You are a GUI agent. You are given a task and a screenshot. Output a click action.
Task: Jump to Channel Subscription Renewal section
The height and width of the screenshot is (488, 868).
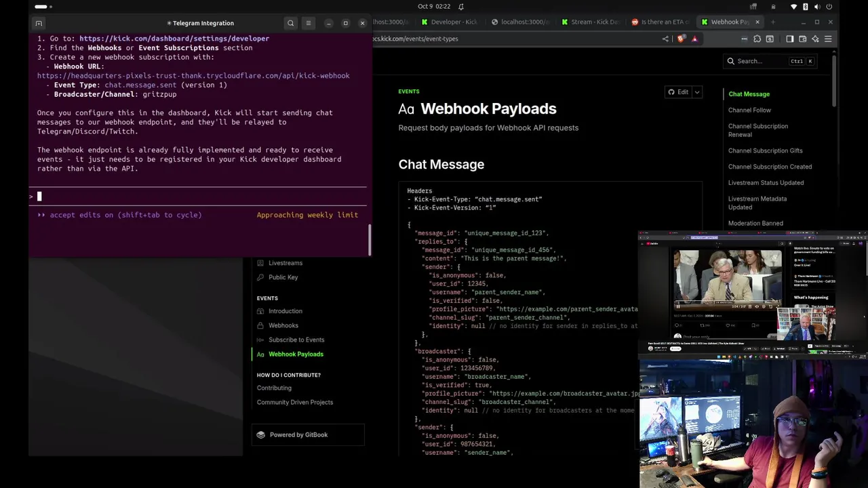[x=757, y=130]
